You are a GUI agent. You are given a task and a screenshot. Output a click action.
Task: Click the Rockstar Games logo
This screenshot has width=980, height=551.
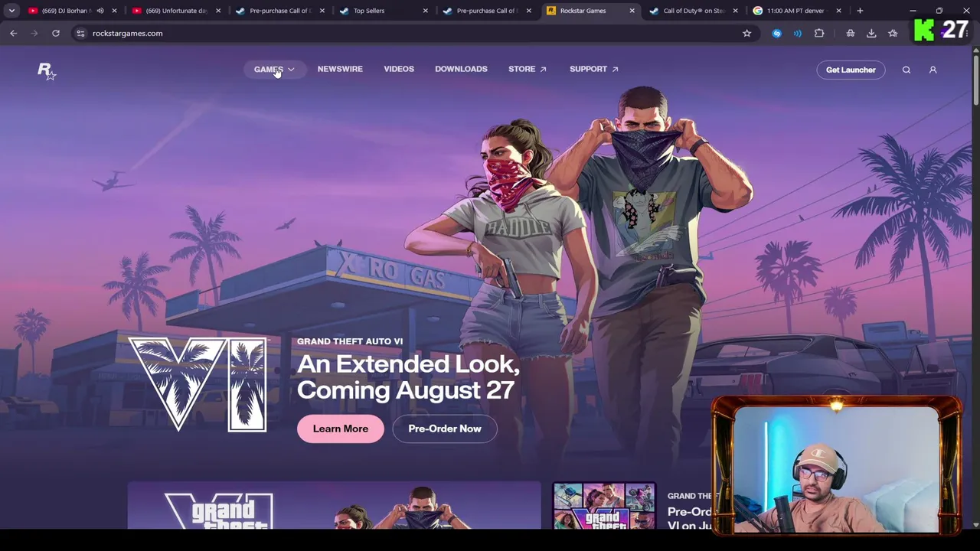click(x=47, y=71)
